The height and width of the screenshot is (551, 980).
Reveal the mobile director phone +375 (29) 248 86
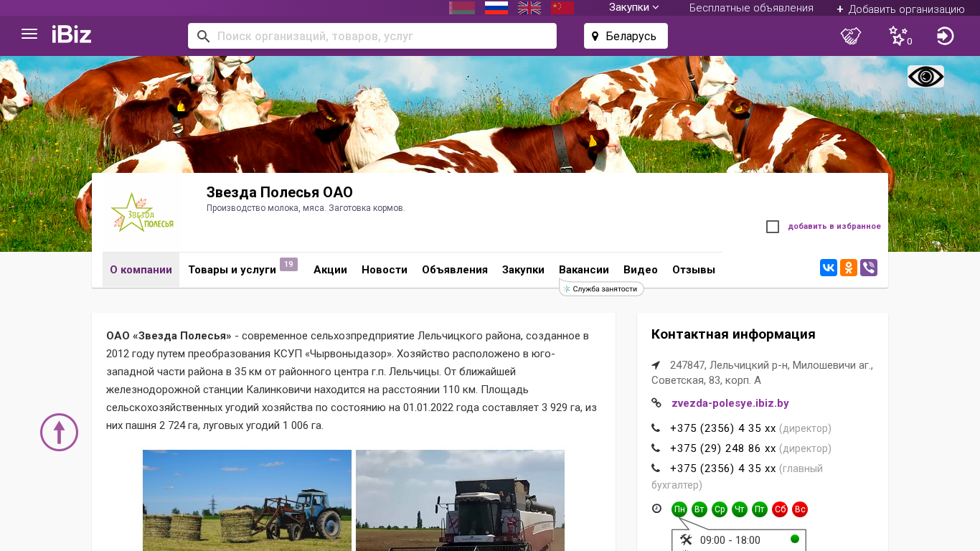(723, 448)
